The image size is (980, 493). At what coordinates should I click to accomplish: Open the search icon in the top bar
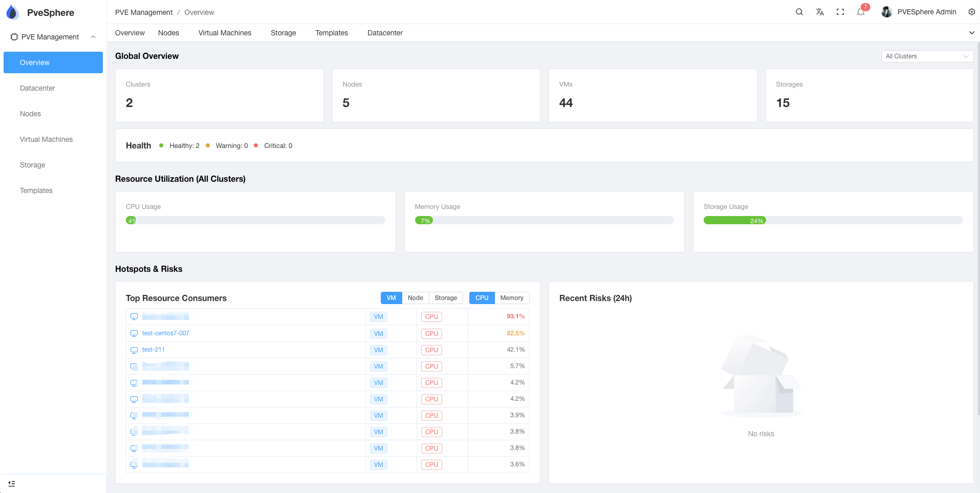tap(799, 11)
